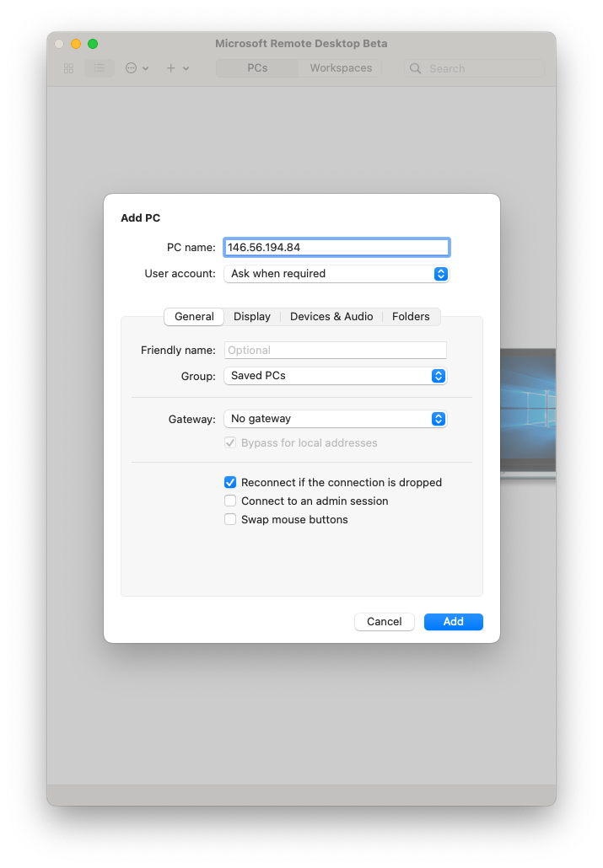Switch to grid view icon in toolbar
The height and width of the screenshot is (868, 603).
point(68,68)
